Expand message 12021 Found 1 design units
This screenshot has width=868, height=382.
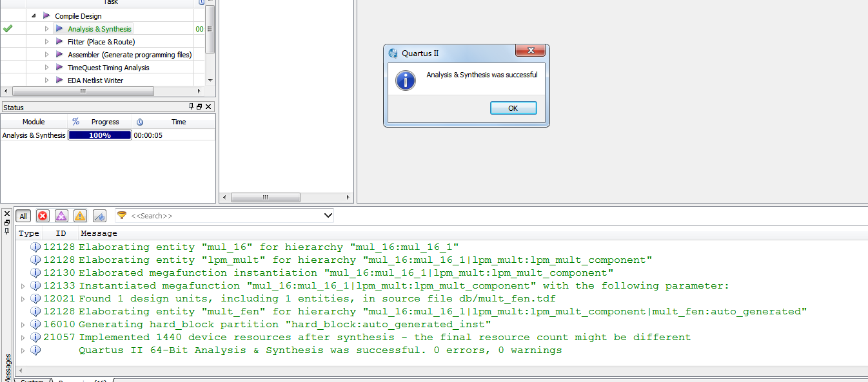point(23,298)
